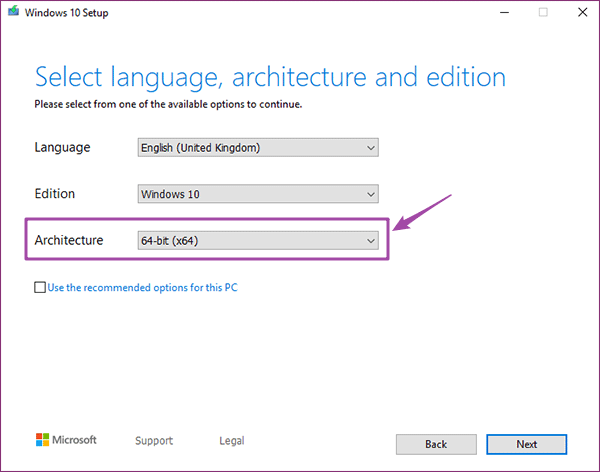600x472 pixels.
Task: Go Back to previous setup page
Action: [x=436, y=444]
